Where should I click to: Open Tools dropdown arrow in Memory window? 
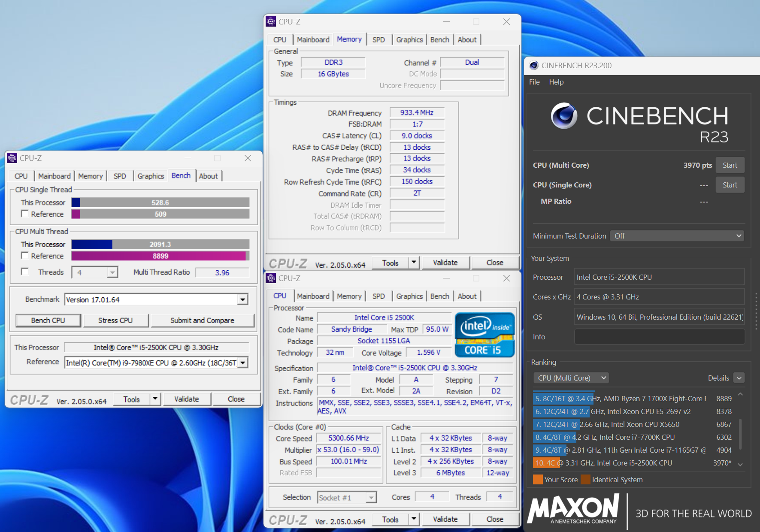tap(414, 263)
